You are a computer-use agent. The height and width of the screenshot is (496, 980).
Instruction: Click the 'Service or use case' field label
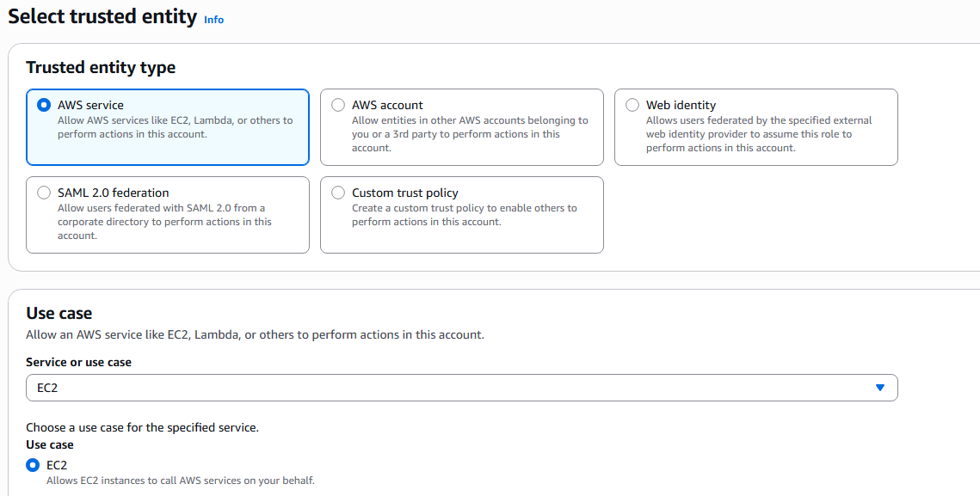[x=79, y=362]
